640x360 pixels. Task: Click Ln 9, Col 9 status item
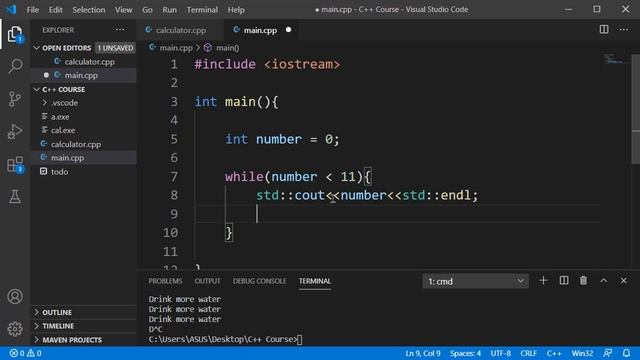click(x=423, y=353)
